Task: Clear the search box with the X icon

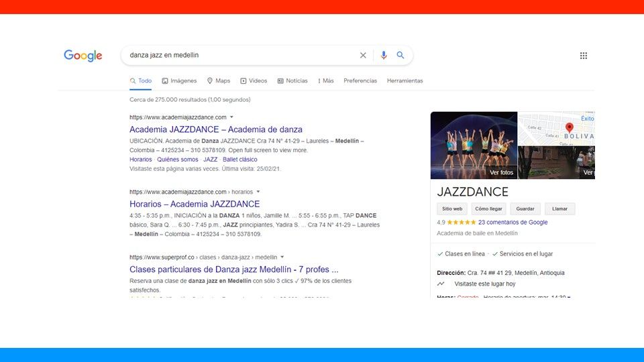Action: click(x=363, y=56)
